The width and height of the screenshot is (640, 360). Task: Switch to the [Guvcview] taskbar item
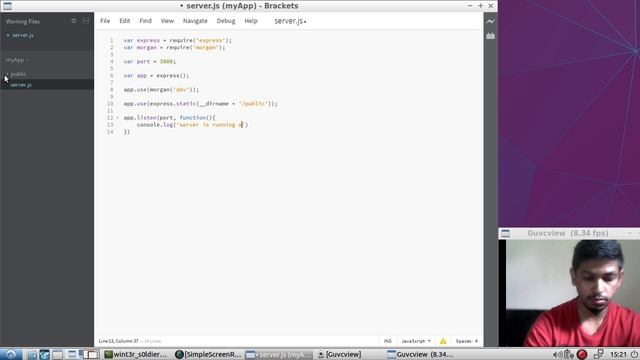[340, 354]
